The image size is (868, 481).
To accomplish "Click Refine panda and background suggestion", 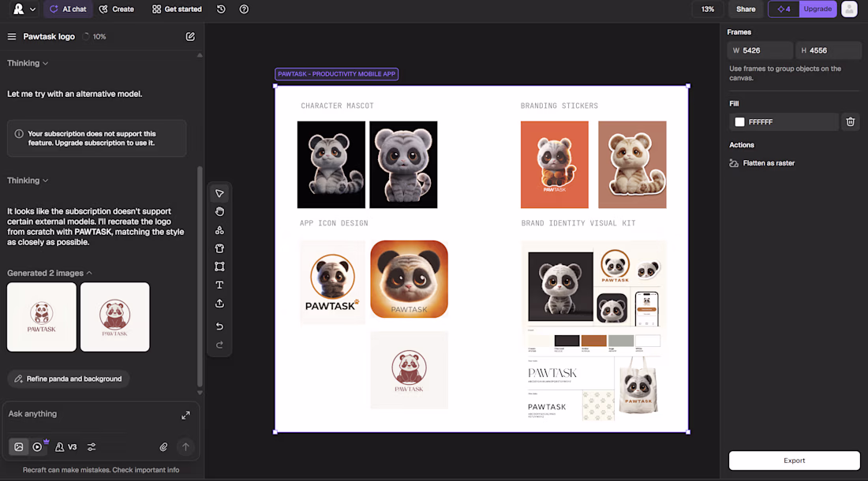I will pyautogui.click(x=68, y=378).
